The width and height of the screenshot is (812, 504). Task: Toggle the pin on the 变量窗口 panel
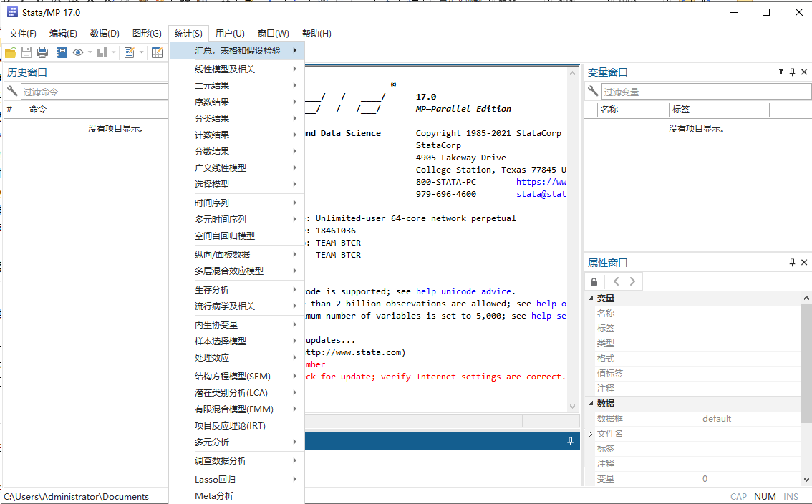click(x=792, y=72)
